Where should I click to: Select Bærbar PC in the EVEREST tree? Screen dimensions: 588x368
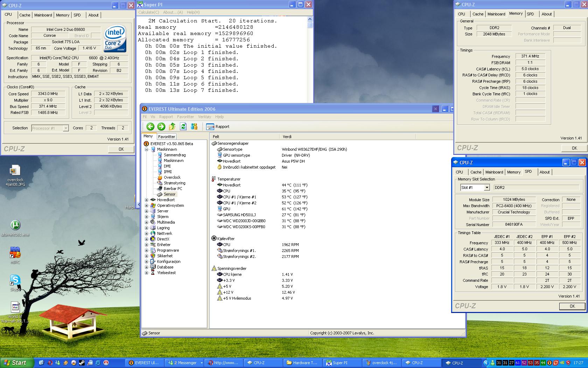click(x=170, y=189)
